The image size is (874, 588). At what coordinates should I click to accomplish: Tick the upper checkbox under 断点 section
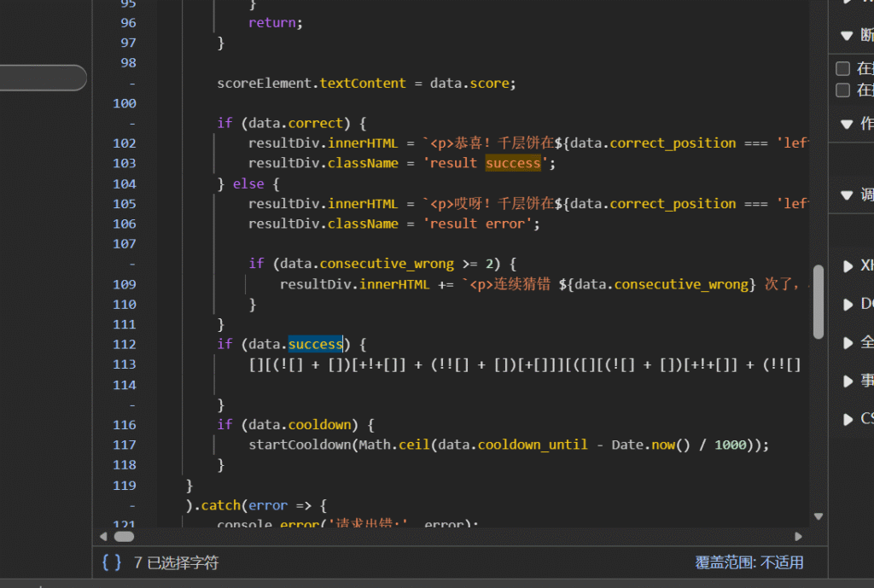point(842,69)
